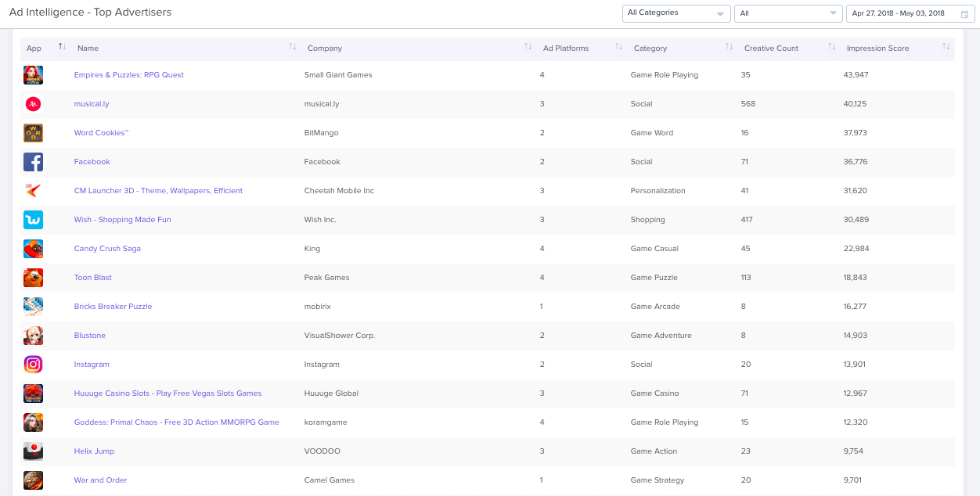Image resolution: width=980 pixels, height=496 pixels.
Task: Open the All Categories dropdown
Action: (x=677, y=13)
